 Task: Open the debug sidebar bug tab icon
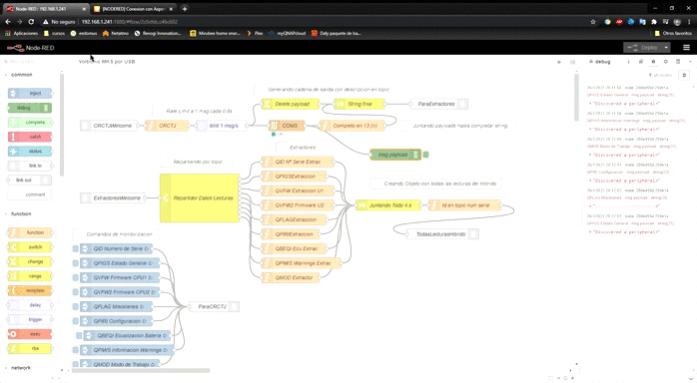[x=653, y=62]
